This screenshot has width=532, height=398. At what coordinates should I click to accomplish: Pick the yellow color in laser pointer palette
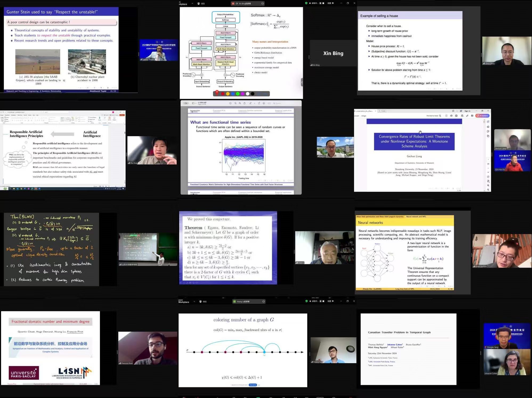[228, 94]
